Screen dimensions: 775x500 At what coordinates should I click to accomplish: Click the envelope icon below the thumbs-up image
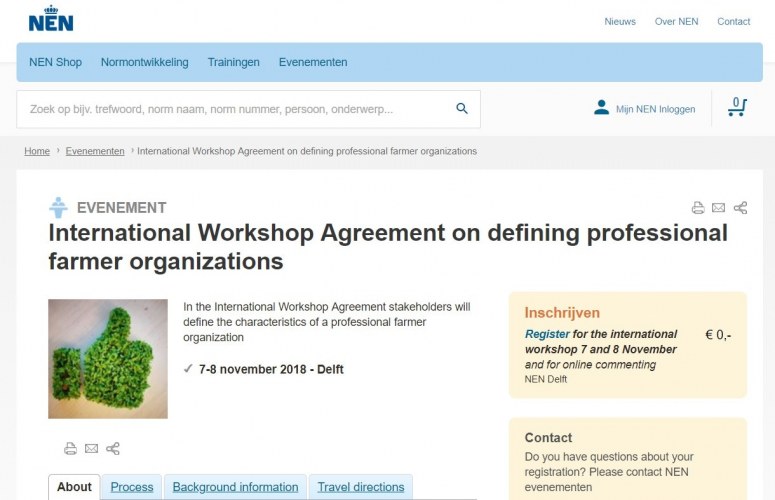[x=91, y=449]
